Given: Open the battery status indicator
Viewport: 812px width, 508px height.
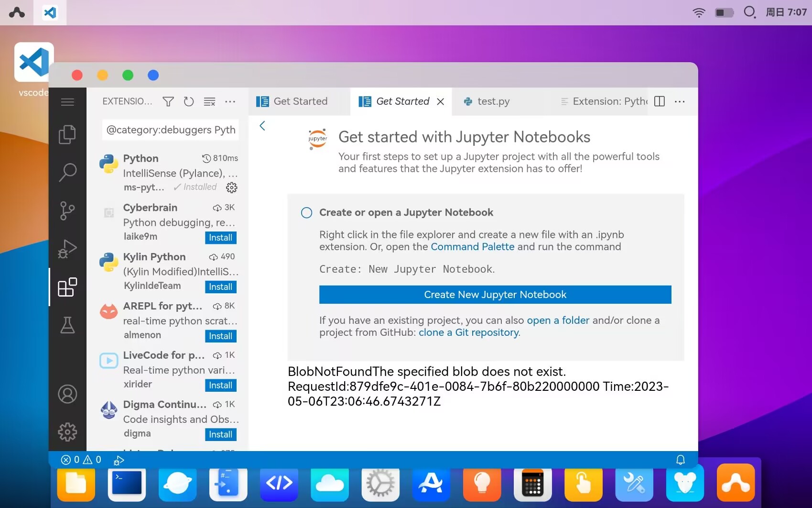Looking at the screenshot, I should click(724, 12).
